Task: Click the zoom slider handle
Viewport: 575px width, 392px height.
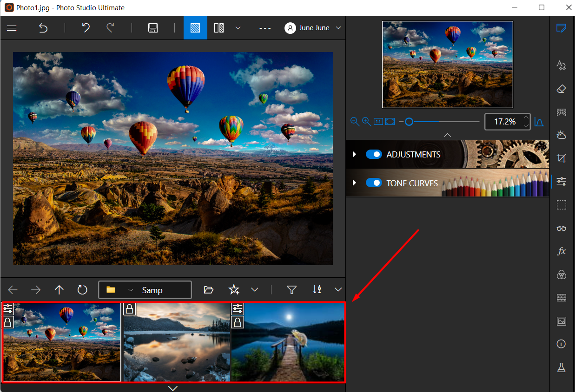Action: coord(409,122)
